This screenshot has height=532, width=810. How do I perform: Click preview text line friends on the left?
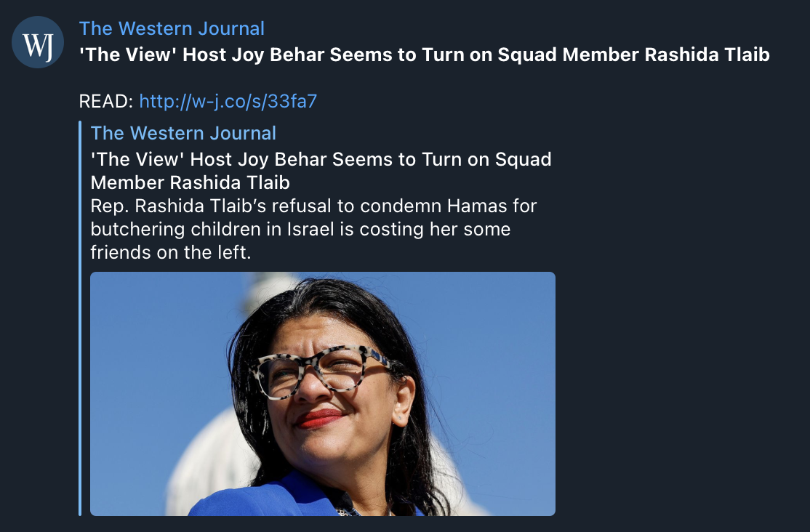coord(171,252)
